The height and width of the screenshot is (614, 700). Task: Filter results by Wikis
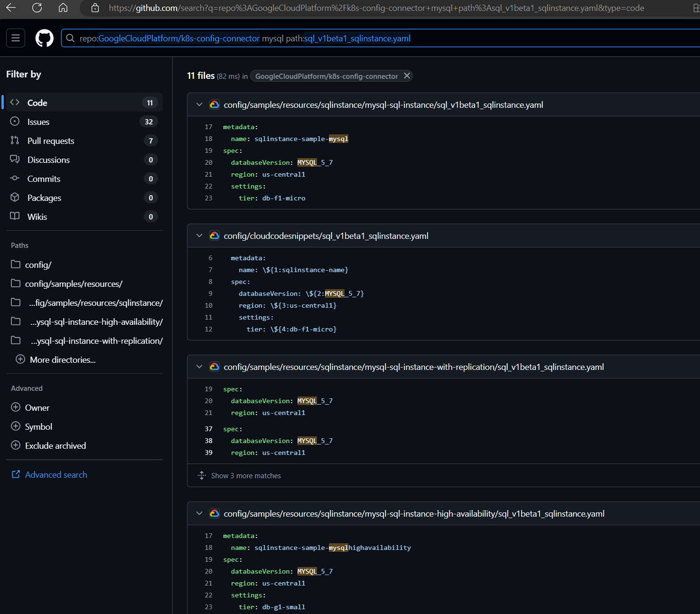click(84, 217)
